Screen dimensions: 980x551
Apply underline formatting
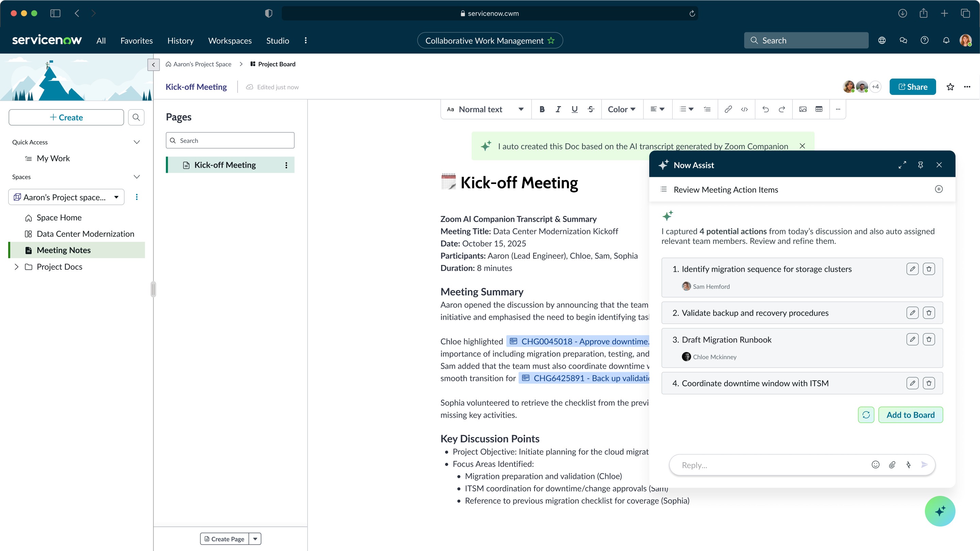pos(574,110)
